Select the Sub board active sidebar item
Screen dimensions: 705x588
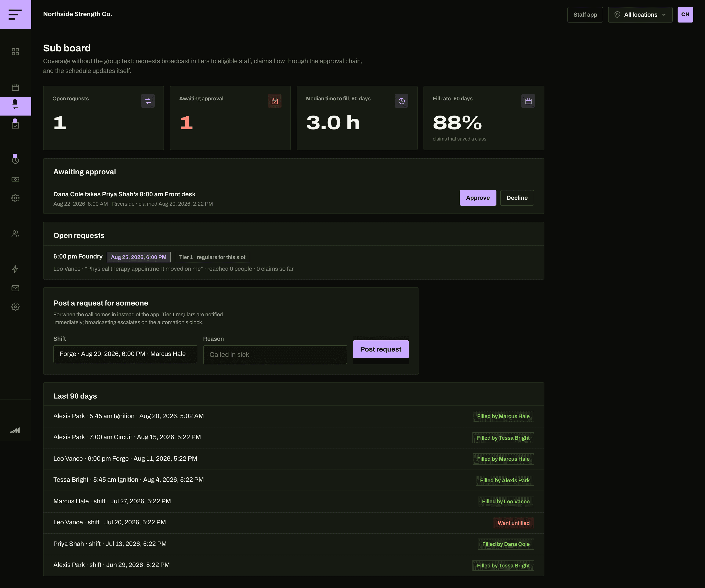(15, 106)
